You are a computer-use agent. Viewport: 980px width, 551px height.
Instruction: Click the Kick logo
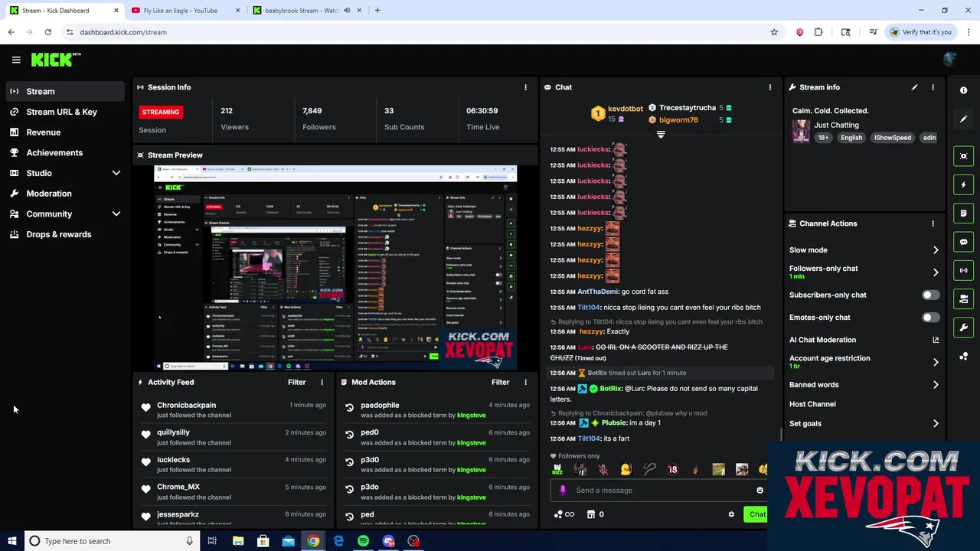click(56, 60)
